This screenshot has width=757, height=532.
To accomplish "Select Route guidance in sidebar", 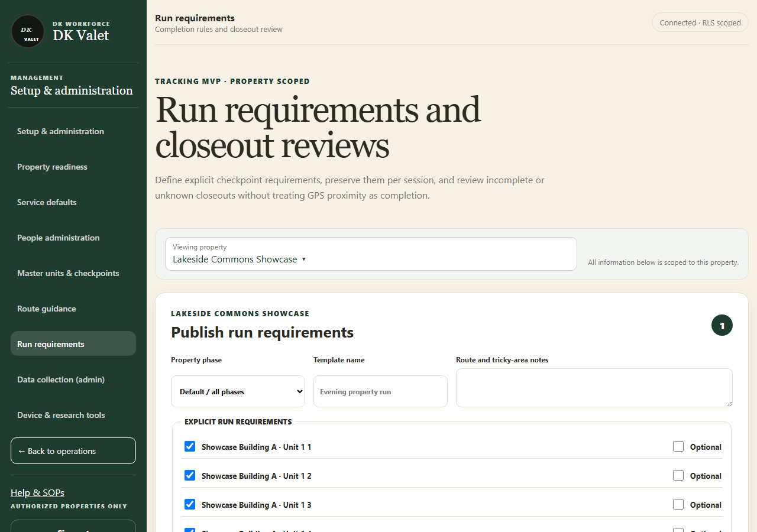I will [x=73, y=309].
